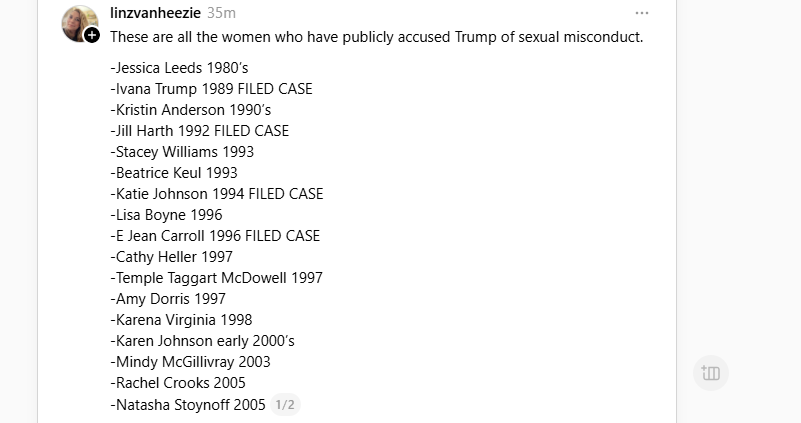Open the 1/2 thread page indicator
This screenshot has height=423, width=801.
point(285,405)
